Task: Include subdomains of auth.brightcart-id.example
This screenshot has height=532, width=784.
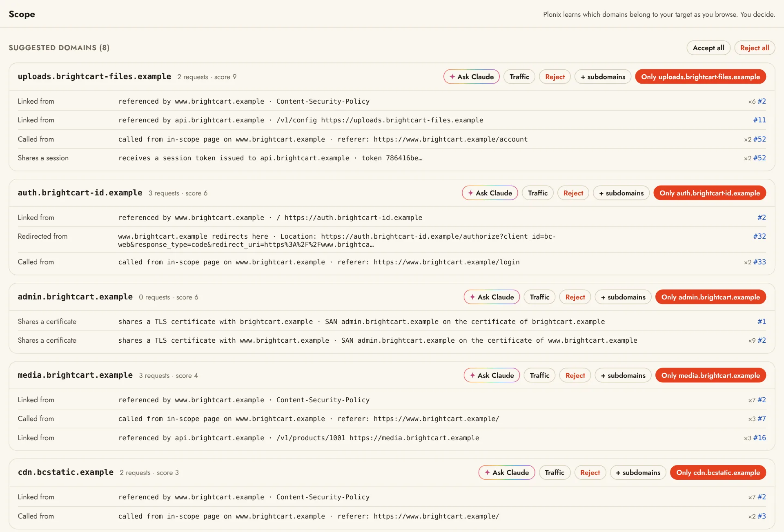Action: (621, 193)
